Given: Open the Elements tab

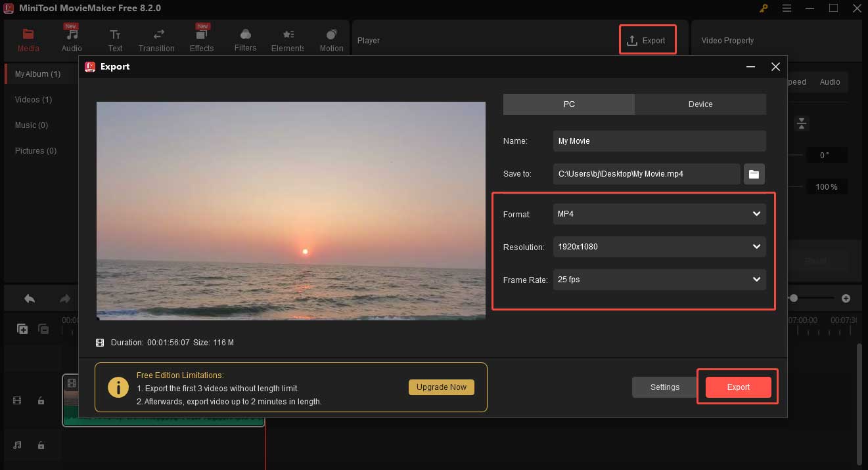Looking at the screenshot, I should [288, 40].
